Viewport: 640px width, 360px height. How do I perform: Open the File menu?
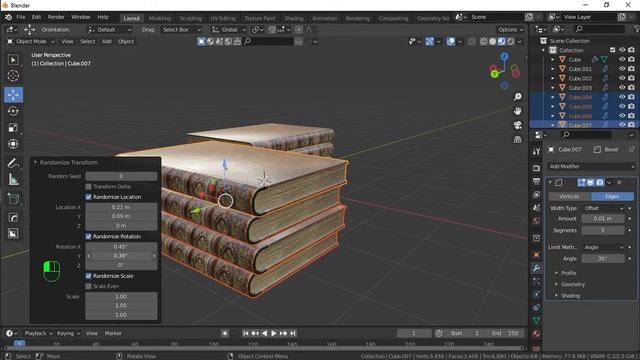(21, 17)
